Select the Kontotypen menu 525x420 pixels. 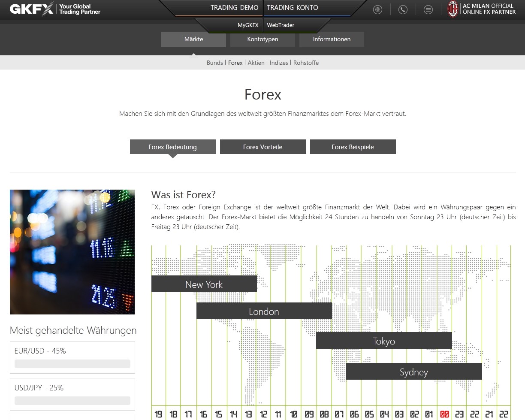(262, 39)
